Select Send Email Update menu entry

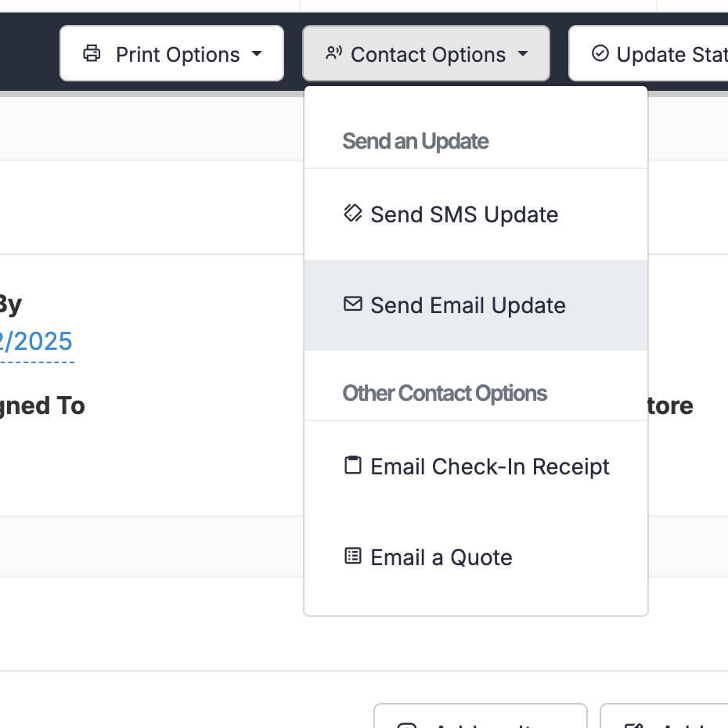click(x=468, y=305)
